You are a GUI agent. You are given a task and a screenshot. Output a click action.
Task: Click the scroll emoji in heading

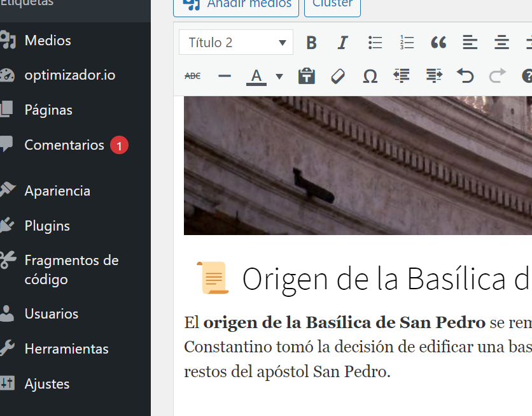click(x=213, y=278)
